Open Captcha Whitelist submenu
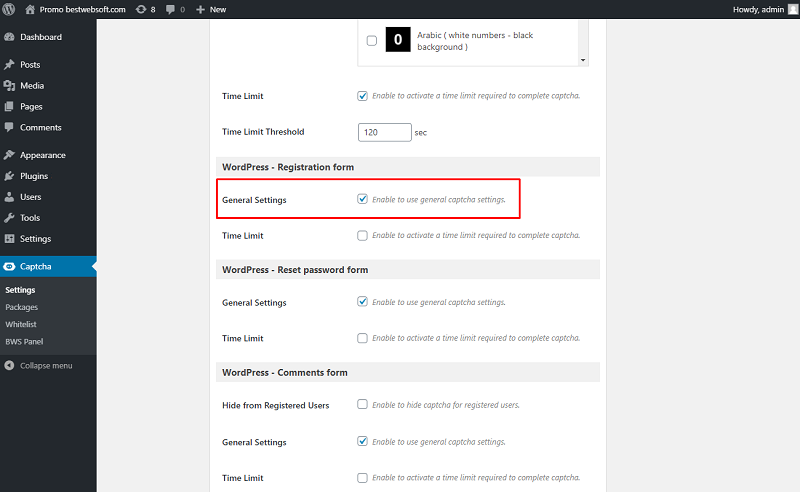The image size is (800, 492). 21,324
